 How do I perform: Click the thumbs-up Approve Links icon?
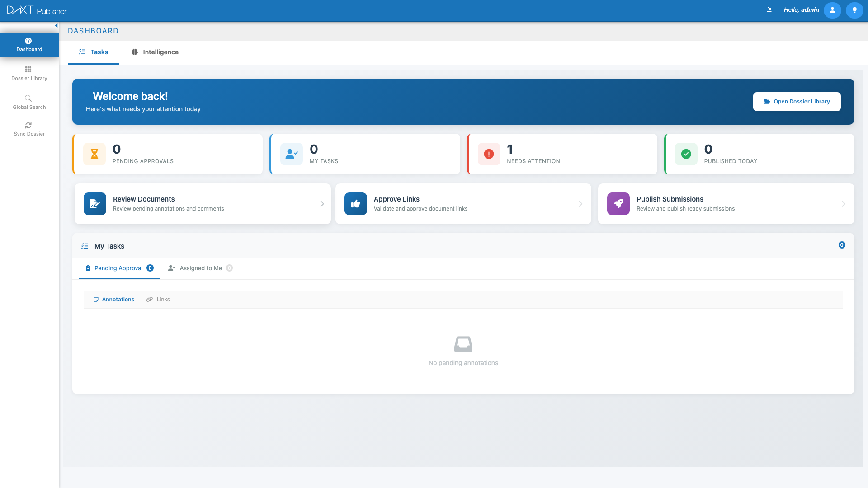(355, 203)
